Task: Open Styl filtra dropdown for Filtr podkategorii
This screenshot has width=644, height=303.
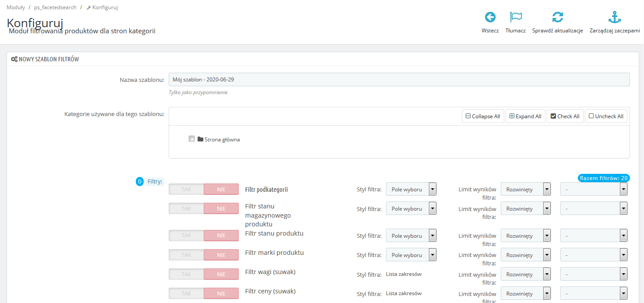Action: coord(411,189)
